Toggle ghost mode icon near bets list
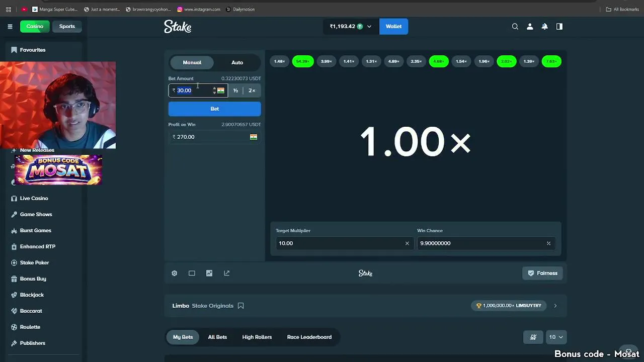Viewport: 644px width, 362px height. (x=533, y=337)
